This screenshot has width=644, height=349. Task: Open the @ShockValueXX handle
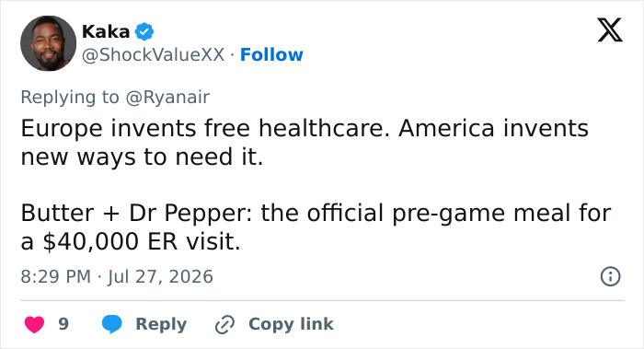(154, 54)
